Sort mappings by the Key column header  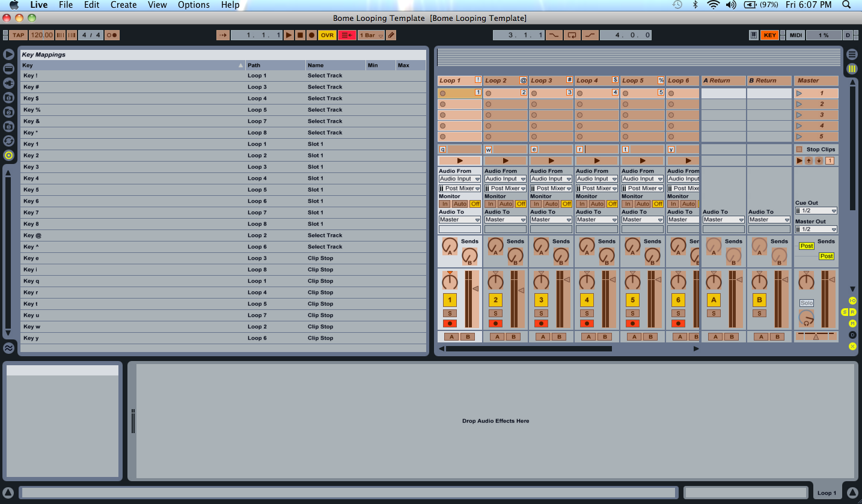coord(133,65)
